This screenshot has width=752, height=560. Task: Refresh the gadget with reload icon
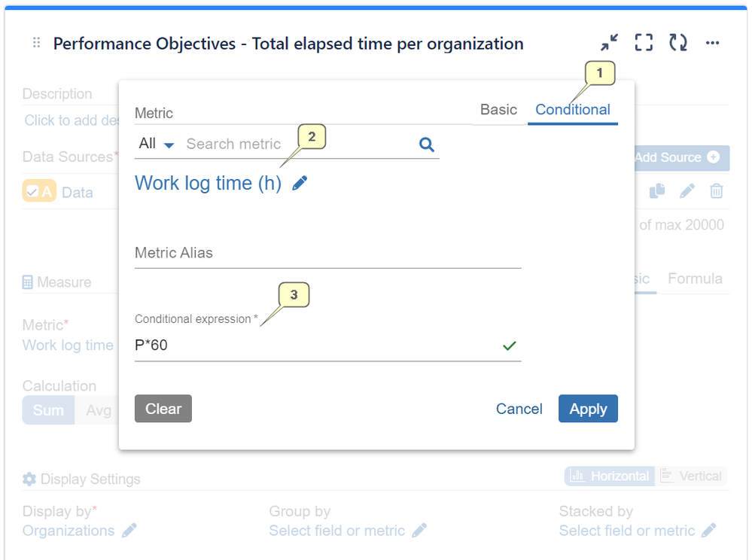tap(678, 43)
